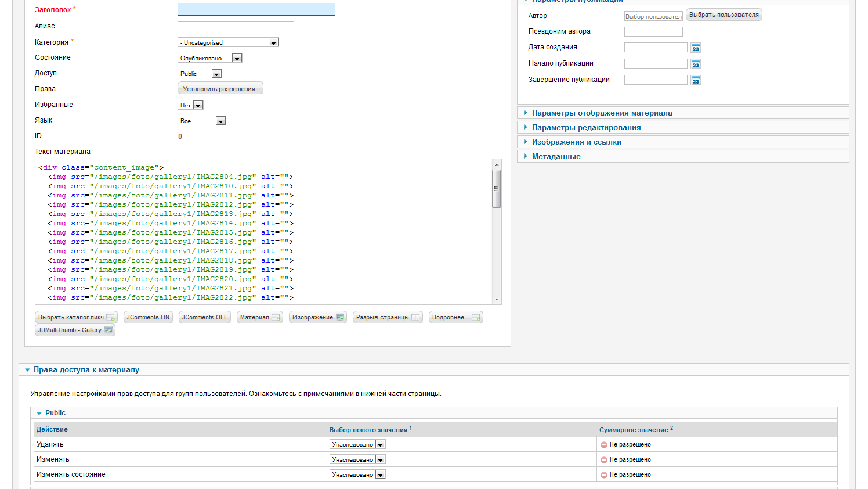
Task: Click the Заголовок title input field
Action: point(256,9)
